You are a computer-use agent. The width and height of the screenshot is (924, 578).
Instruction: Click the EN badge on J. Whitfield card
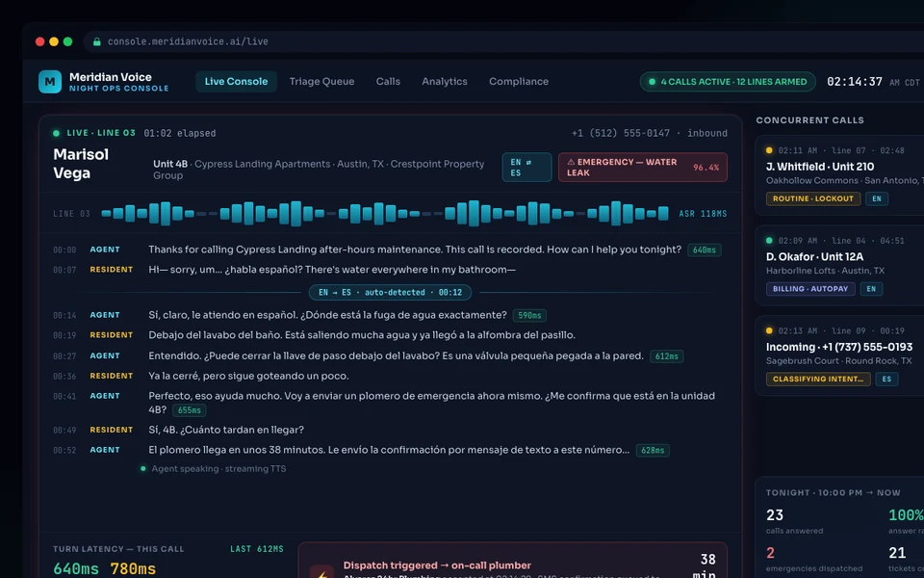(876, 198)
